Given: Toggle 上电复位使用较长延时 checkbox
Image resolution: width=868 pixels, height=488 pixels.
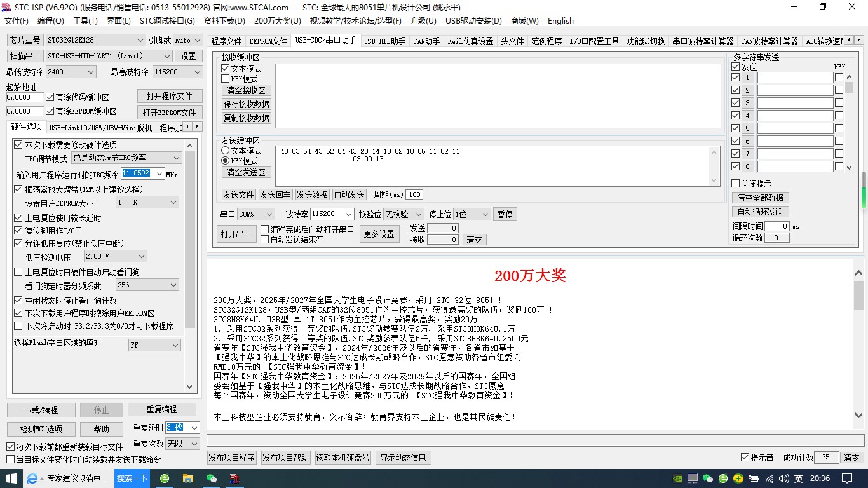Looking at the screenshot, I should [x=18, y=218].
